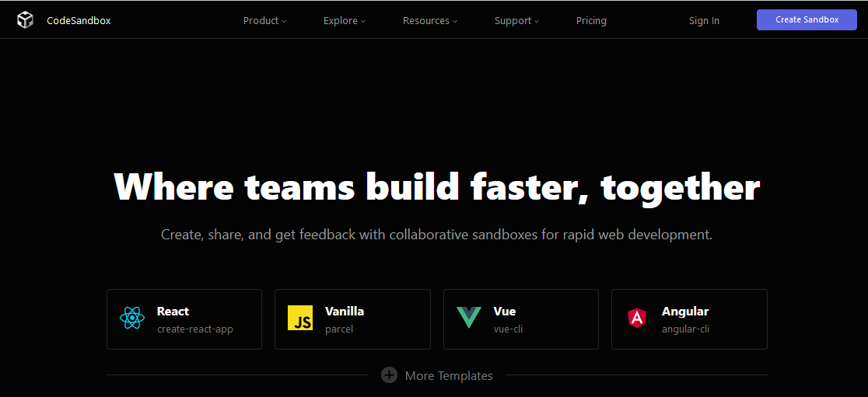Click the yellow JS Vanilla icon
Screen dimensions: 868x397
300,318
